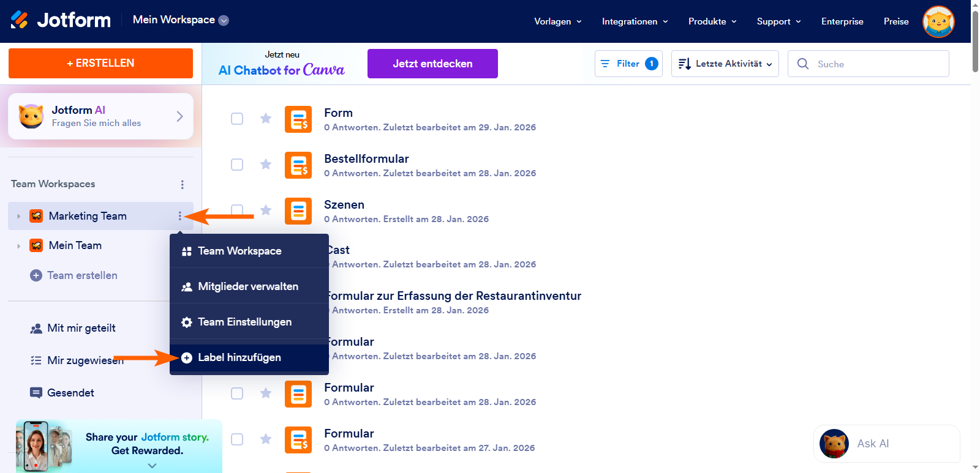Image resolution: width=980 pixels, height=473 pixels.
Task: Open the Gesendet section
Action: coord(70,393)
